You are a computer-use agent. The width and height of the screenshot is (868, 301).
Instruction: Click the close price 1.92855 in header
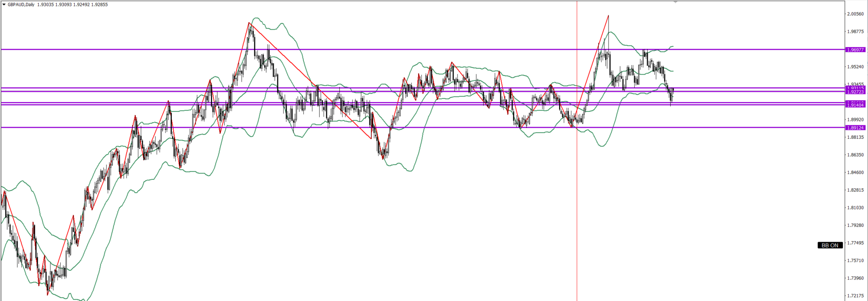pyautogui.click(x=99, y=4)
